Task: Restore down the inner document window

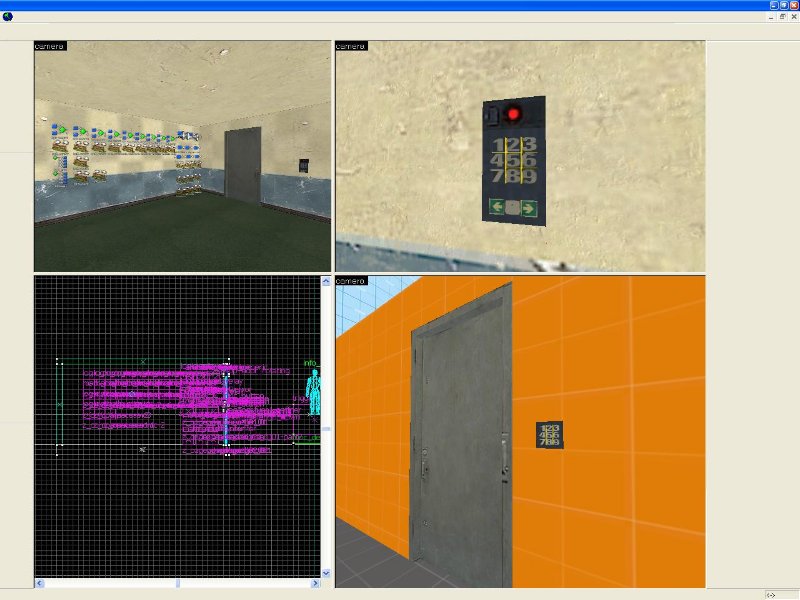Action: pyautogui.click(x=783, y=16)
